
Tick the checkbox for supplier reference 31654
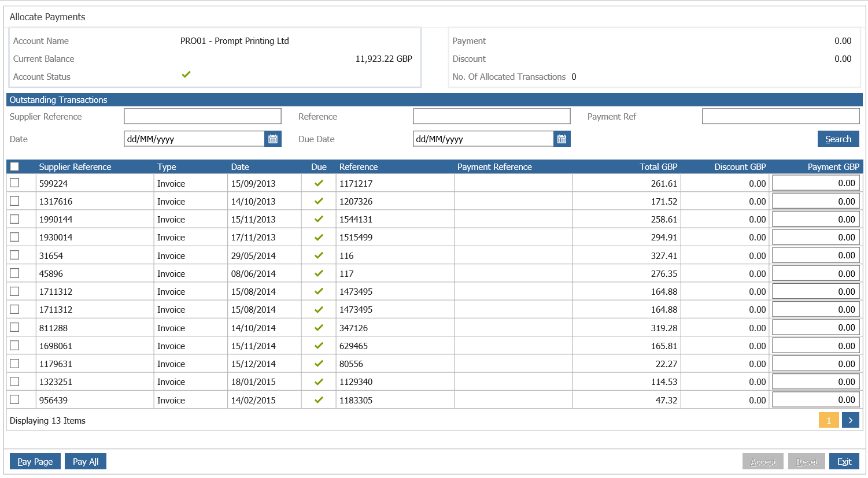[x=14, y=255]
